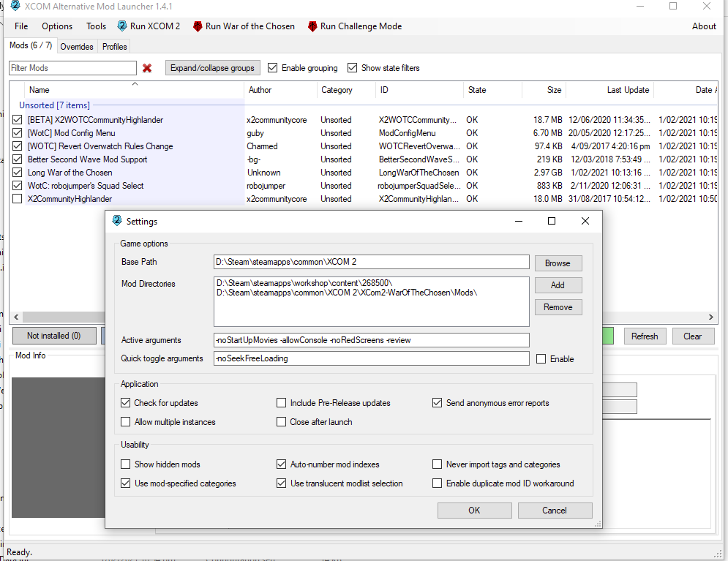Enable duplicate mod ID workaround
This screenshot has width=728, height=561.
[x=437, y=483]
